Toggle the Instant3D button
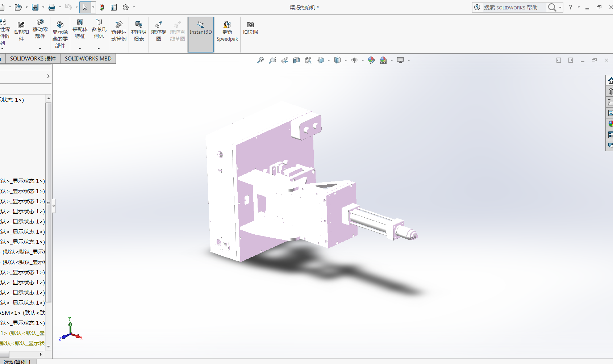 coord(201,34)
